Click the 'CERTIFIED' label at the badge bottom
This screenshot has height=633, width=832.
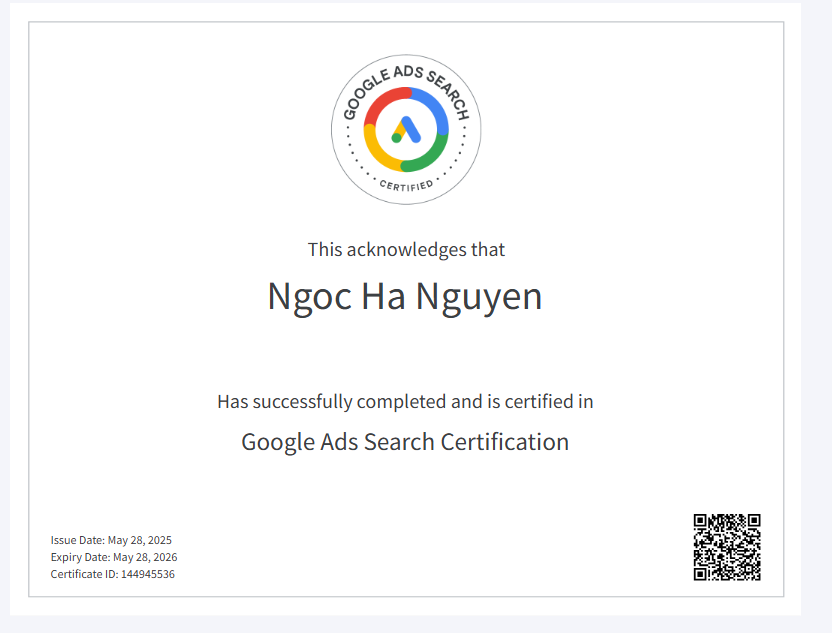tap(406, 185)
